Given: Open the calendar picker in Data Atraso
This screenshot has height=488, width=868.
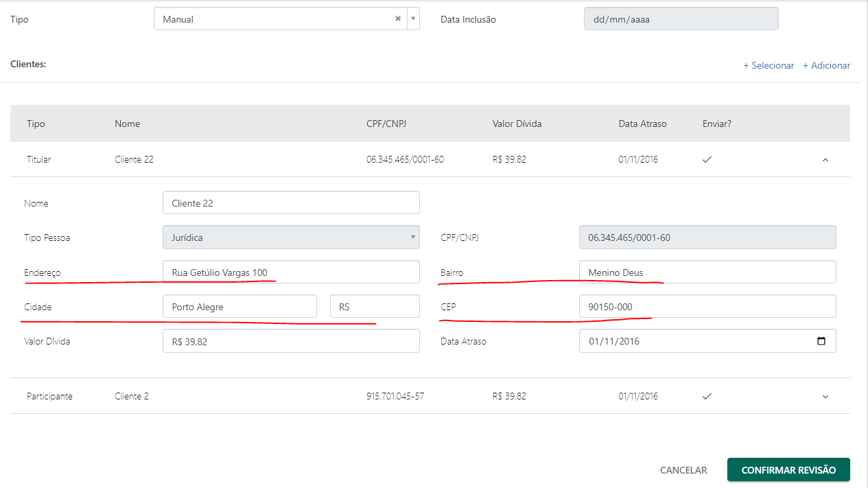Looking at the screenshot, I should click(x=821, y=341).
